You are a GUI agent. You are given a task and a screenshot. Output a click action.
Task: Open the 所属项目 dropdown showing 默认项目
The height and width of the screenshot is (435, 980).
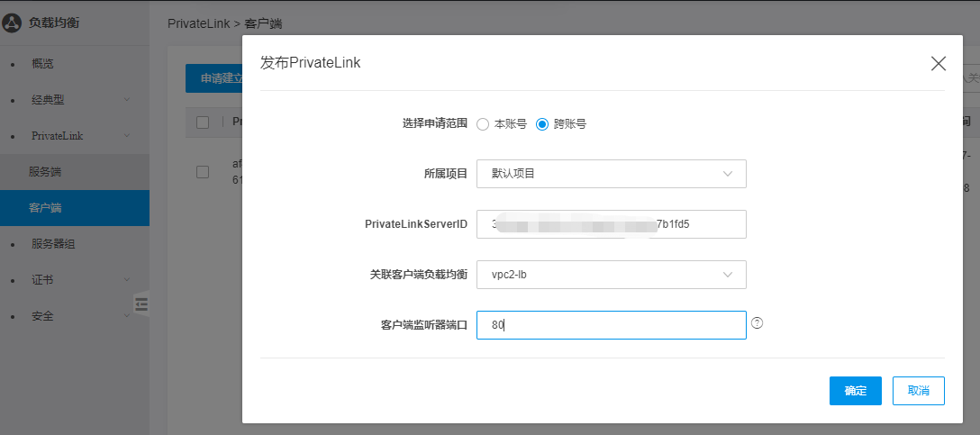(612, 174)
